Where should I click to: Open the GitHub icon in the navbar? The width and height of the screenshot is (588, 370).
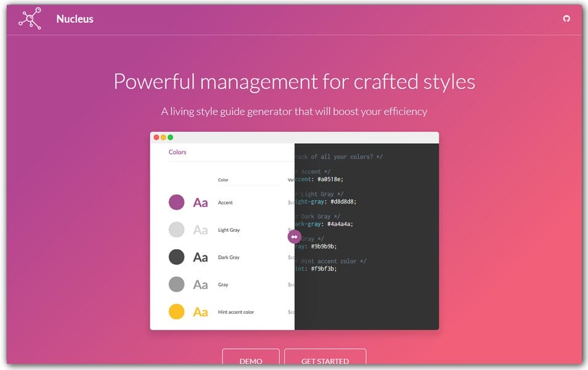tap(567, 18)
